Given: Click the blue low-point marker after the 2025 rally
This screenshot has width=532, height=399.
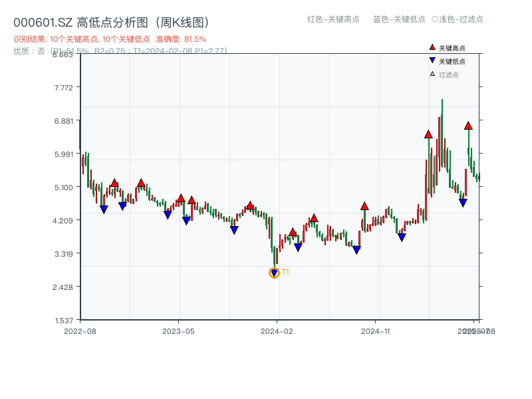Looking at the screenshot, I should 464,201.
